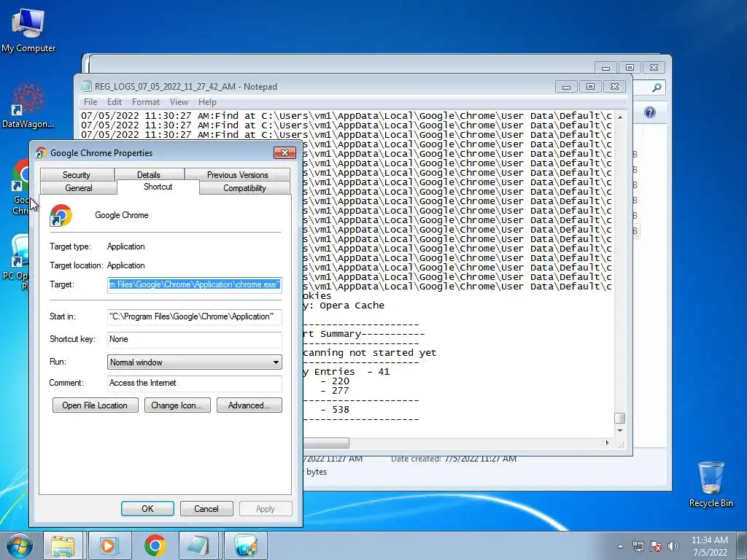
Task: Click the help icon in Explorer window
Action: coord(649,112)
